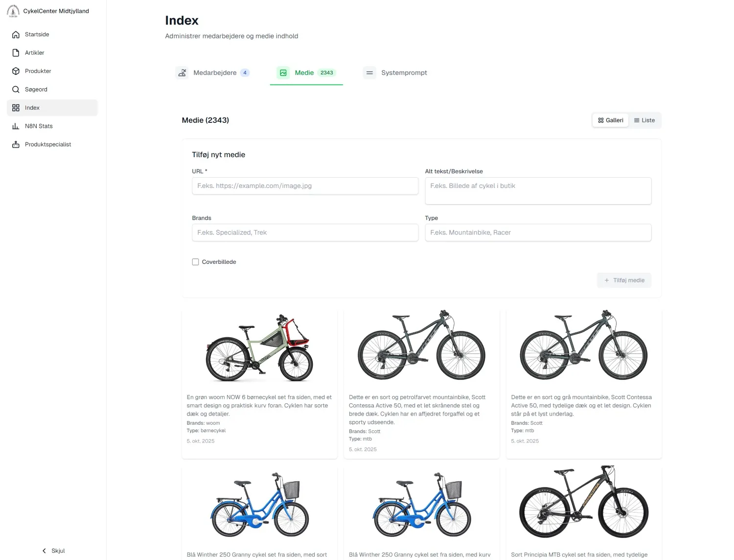Click the N8N Stats chart icon
Viewport: 734px width, 560px height.
(16, 126)
